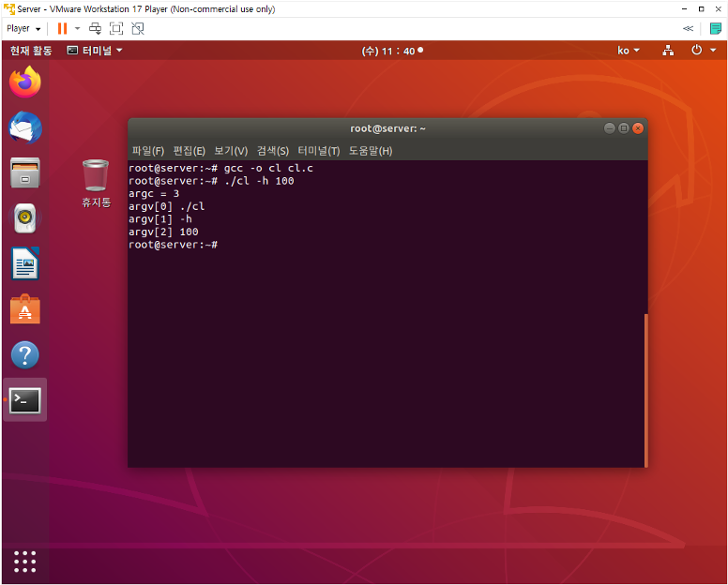Open the Help icon in the dock
The image size is (728, 585).
point(25,355)
